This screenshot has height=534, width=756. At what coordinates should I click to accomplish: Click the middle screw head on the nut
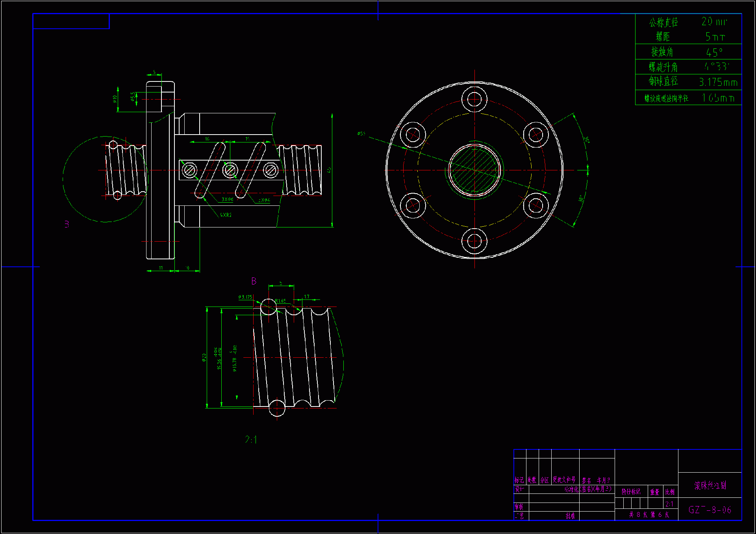tap(230, 170)
